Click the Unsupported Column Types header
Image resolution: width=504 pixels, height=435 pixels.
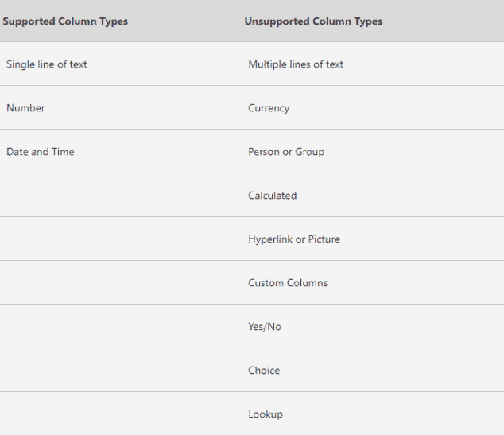click(313, 21)
